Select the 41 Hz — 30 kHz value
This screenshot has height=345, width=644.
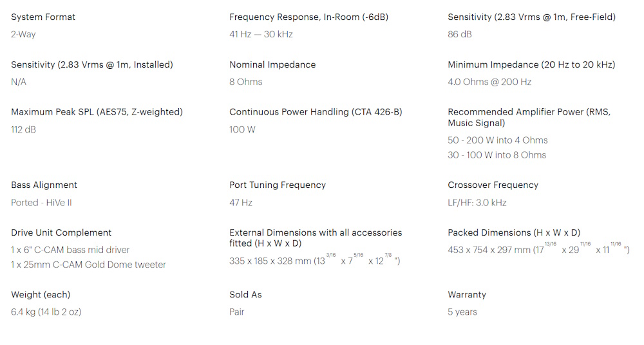pos(261,34)
